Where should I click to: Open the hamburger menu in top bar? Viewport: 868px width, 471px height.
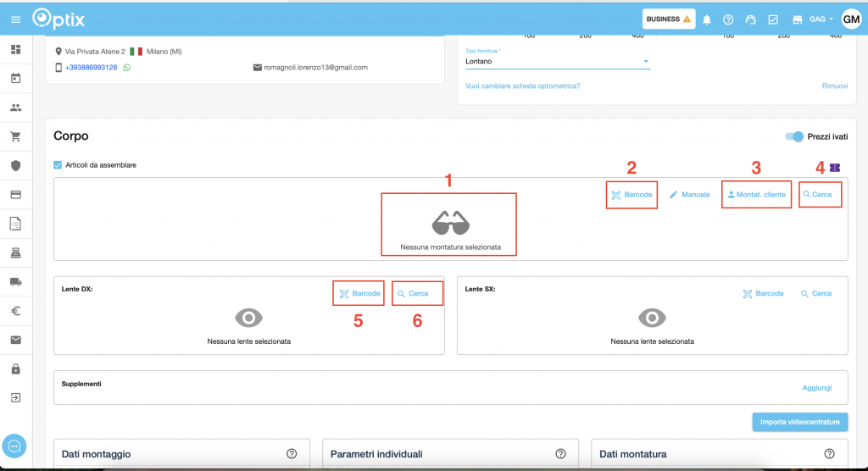(x=15, y=19)
